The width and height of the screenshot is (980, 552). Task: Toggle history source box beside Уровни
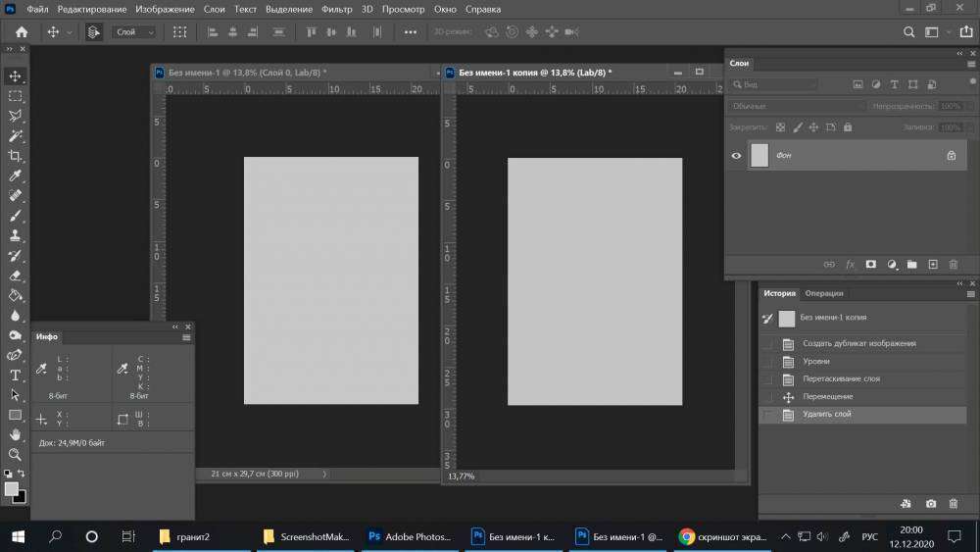pyautogui.click(x=767, y=362)
